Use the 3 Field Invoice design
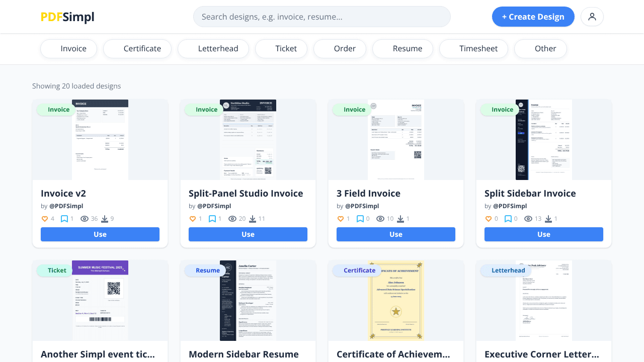This screenshot has width=644, height=362. pos(396,234)
